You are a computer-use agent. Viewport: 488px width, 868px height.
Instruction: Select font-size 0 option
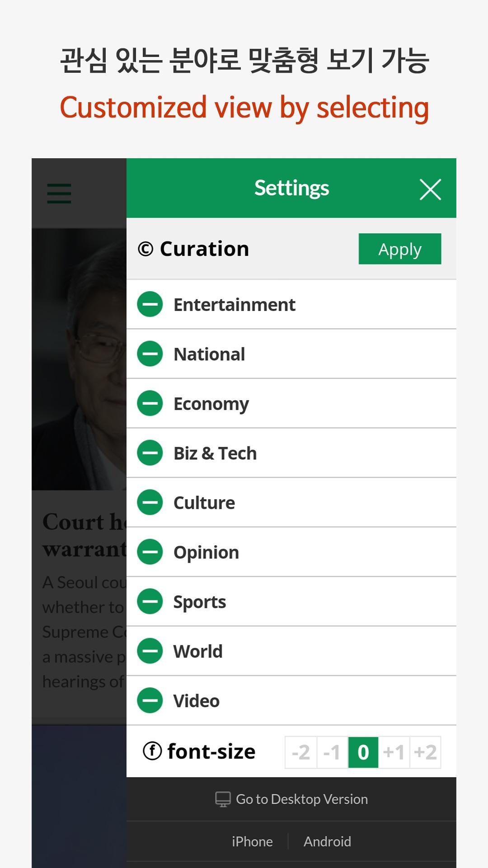(363, 752)
